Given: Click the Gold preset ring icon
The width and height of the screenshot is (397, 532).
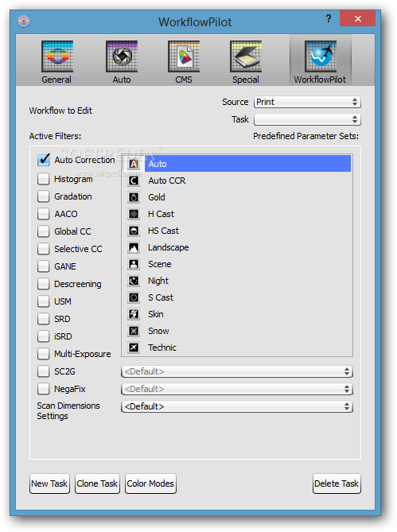Looking at the screenshot, I should click(x=134, y=197).
